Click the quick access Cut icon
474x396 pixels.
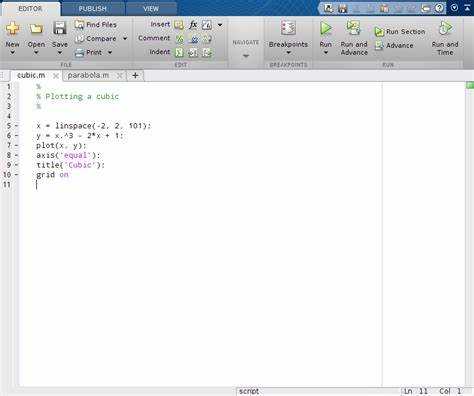click(x=356, y=8)
